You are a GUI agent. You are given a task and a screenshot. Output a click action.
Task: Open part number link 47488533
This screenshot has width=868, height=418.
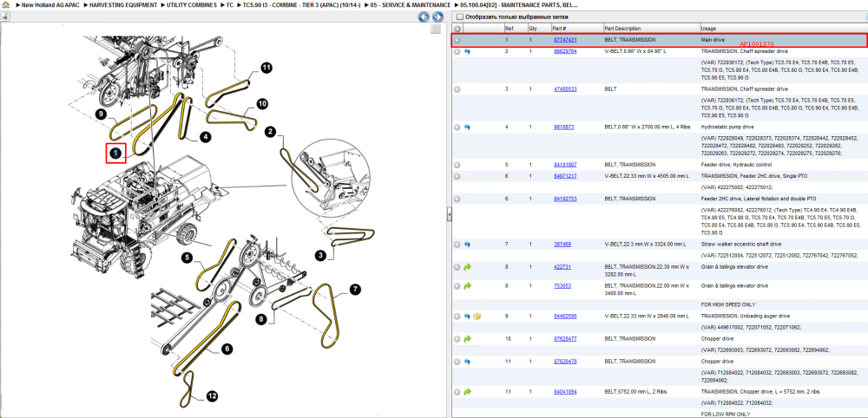click(x=565, y=89)
